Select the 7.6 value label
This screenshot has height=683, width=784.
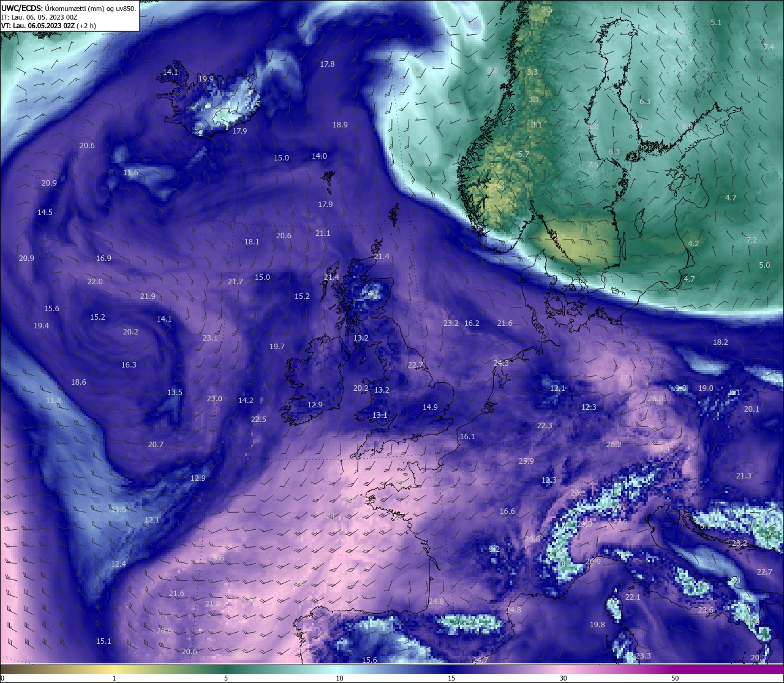[x=593, y=165]
